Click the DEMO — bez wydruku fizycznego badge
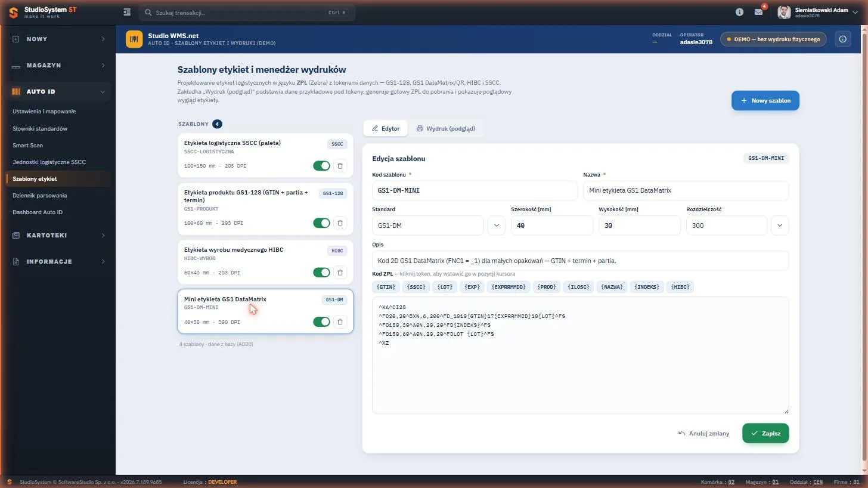This screenshot has height=488, width=868. (x=773, y=39)
